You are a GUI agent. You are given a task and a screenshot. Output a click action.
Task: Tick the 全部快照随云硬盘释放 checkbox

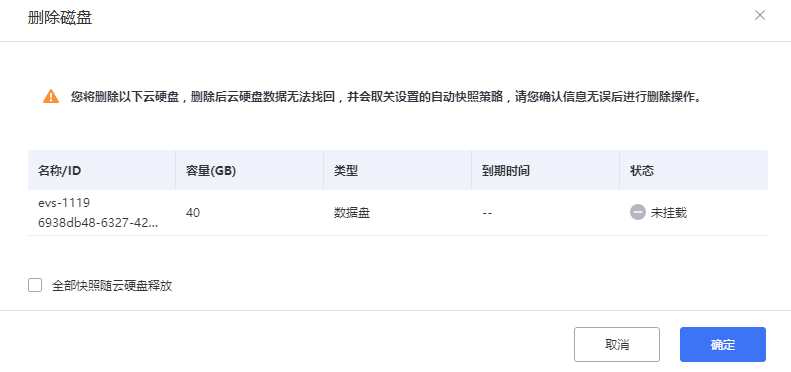click(x=35, y=286)
